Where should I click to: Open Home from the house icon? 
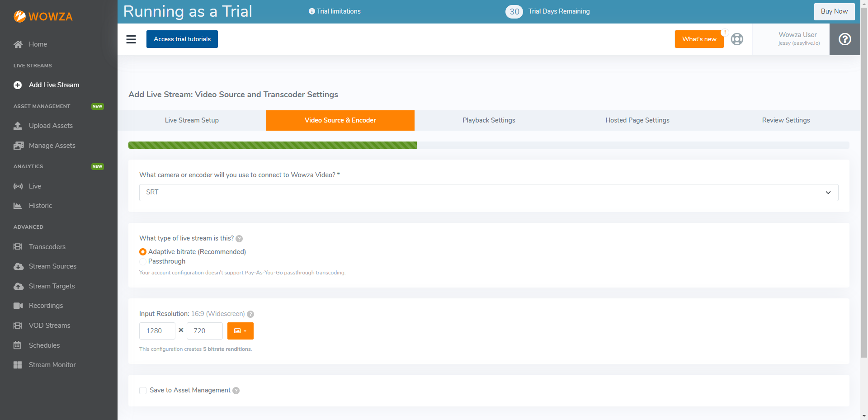[18, 44]
